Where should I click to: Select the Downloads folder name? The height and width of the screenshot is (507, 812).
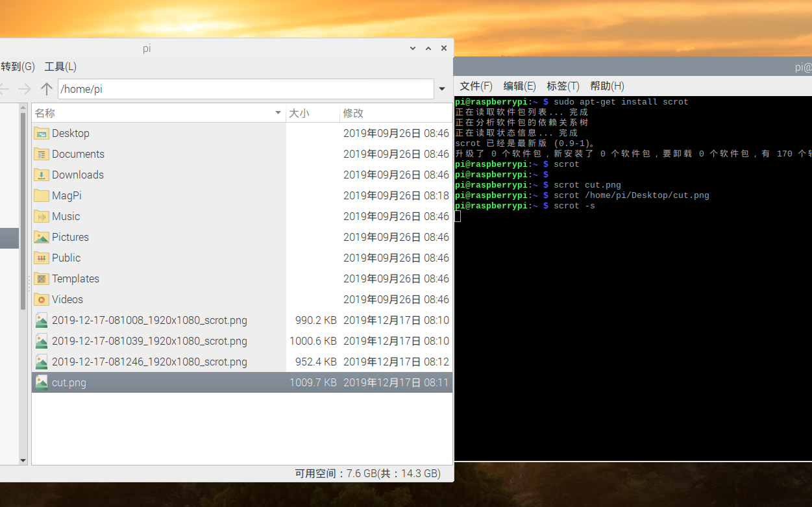click(78, 175)
